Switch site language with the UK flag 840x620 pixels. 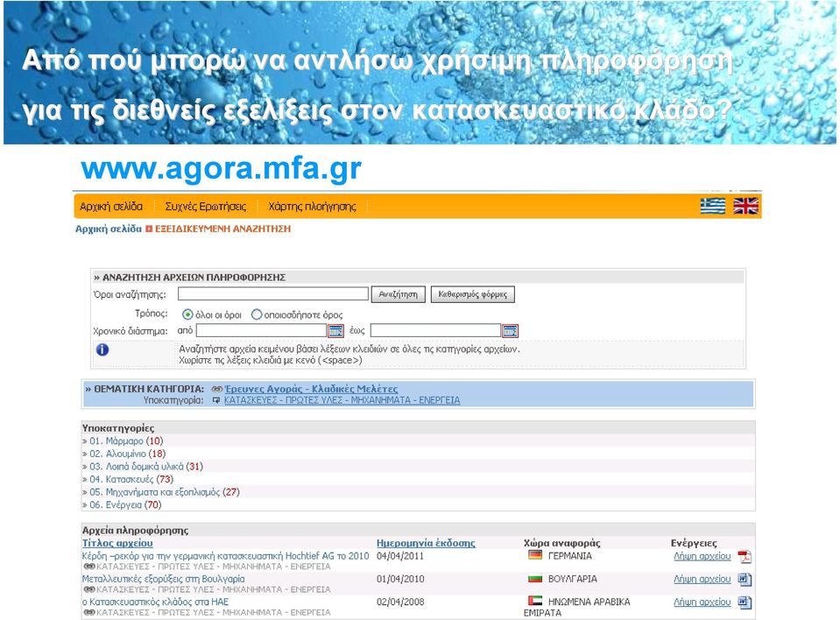click(x=745, y=206)
